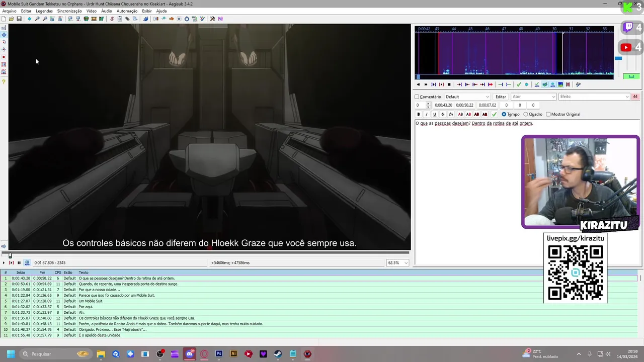Open the Properties clipboard icon
Viewport: 644px width, 362px height.
120,19
